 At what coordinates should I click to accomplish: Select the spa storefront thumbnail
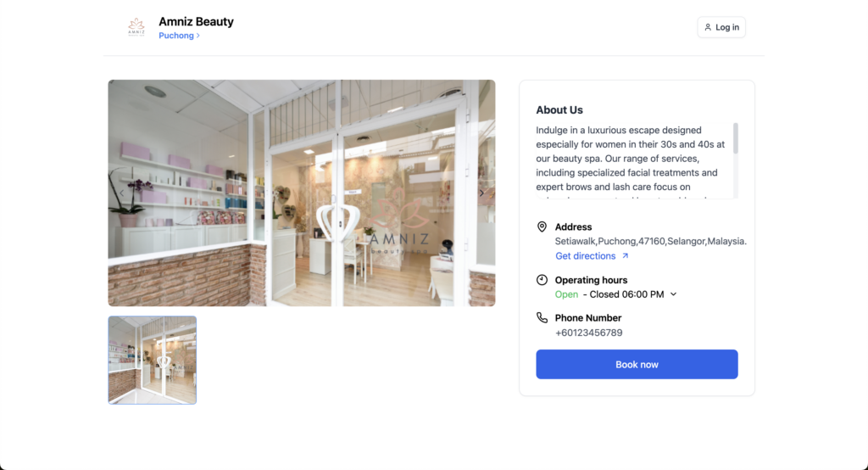[153, 360]
